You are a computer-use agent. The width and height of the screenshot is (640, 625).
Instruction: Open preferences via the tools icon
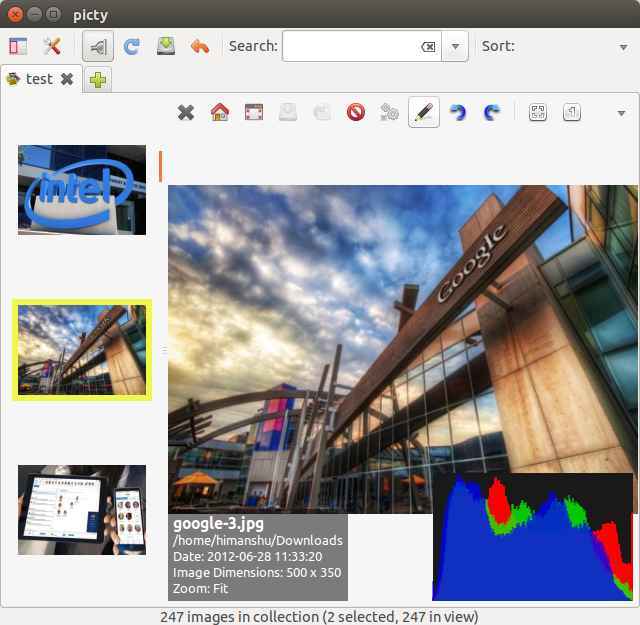coord(52,46)
